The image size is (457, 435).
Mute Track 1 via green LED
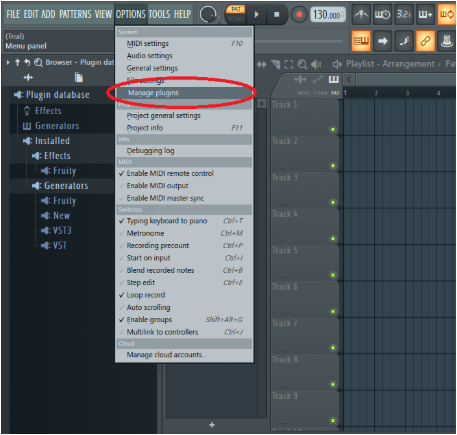333,129
